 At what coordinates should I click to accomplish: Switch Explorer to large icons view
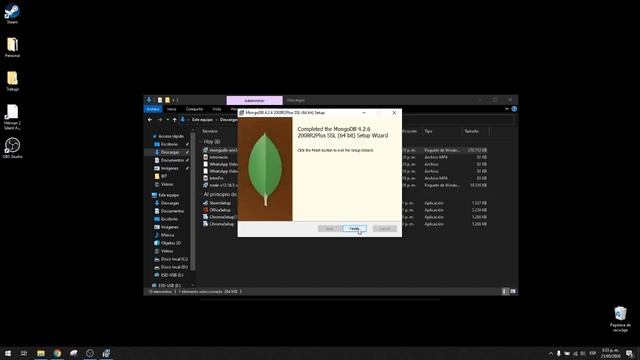click(513, 291)
